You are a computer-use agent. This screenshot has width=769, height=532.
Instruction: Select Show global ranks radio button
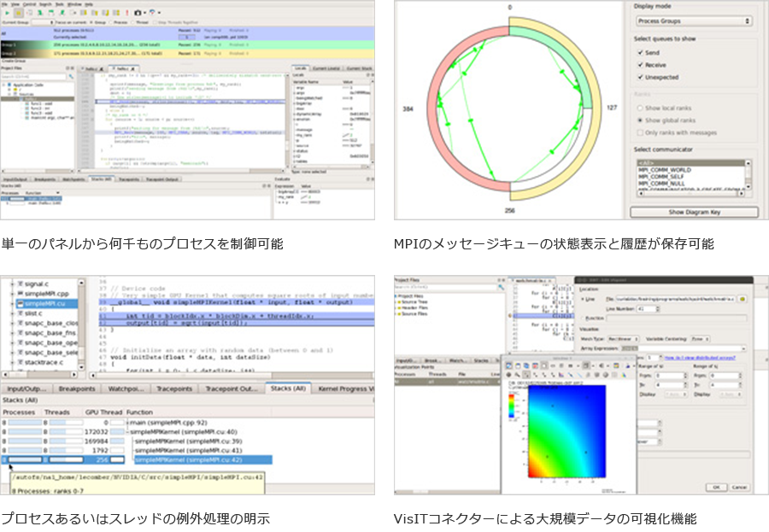639,120
